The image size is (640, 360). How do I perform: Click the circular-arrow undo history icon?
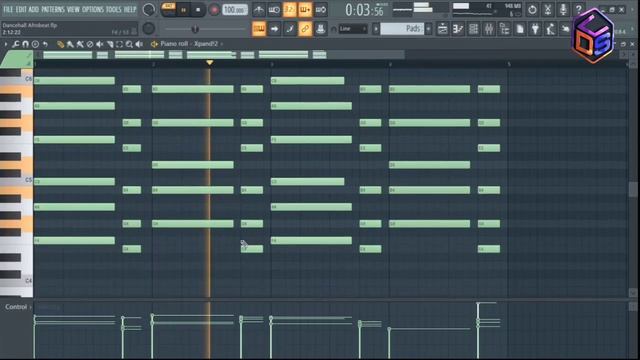point(532,9)
